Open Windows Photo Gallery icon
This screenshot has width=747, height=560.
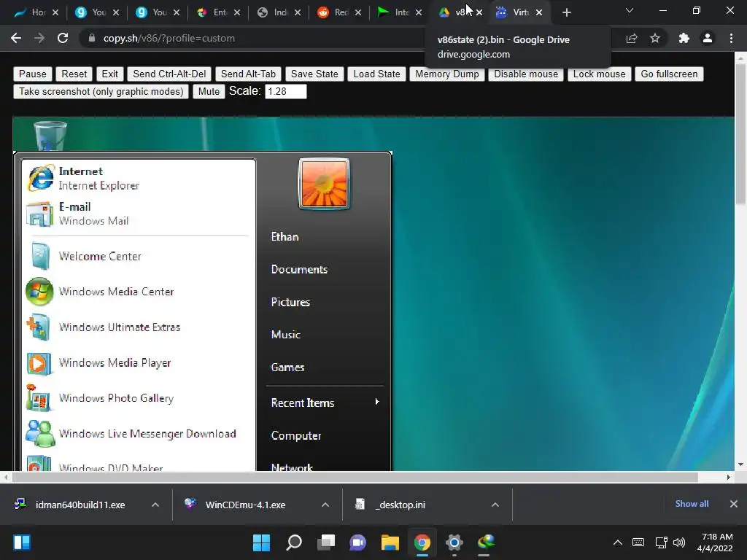(x=39, y=398)
